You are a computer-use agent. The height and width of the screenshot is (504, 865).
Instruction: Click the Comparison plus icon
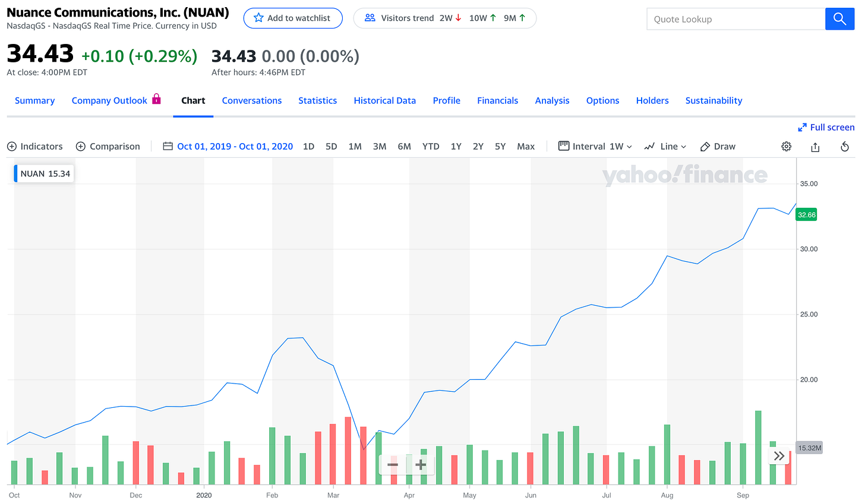coord(81,147)
